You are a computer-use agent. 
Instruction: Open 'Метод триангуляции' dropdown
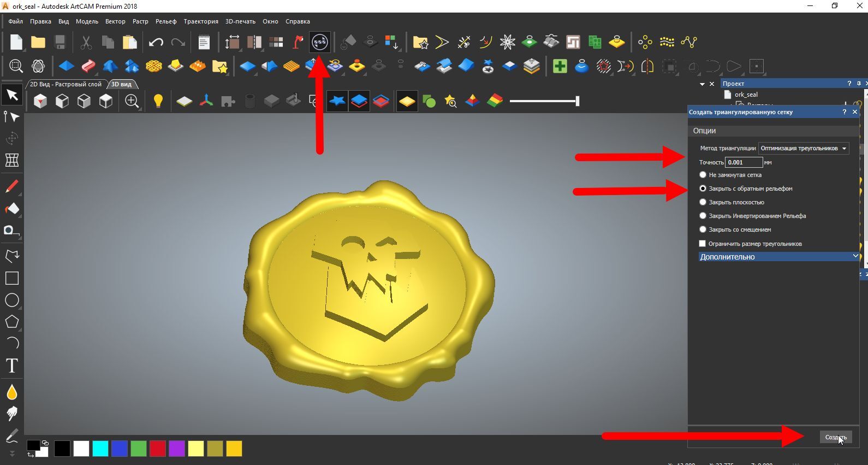tap(804, 148)
